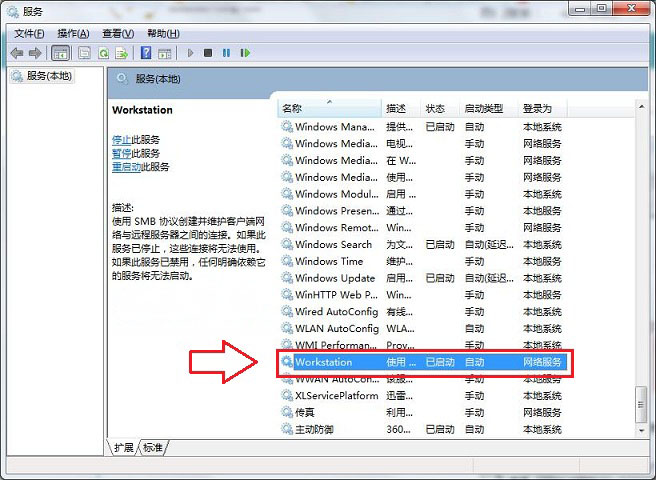Click the Forward arrow toolbar icon
The width and height of the screenshot is (656, 480).
35,53
